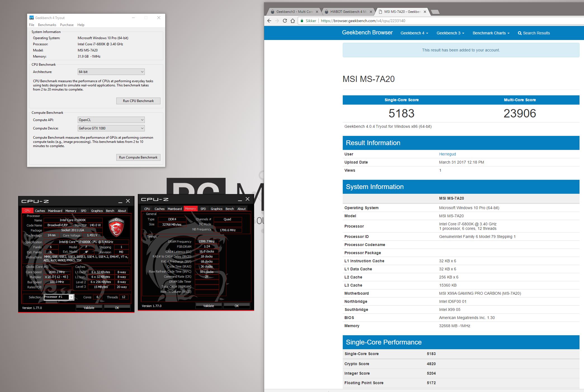Open the Herregud user profile link
The height and width of the screenshot is (392, 584).
[447, 154]
